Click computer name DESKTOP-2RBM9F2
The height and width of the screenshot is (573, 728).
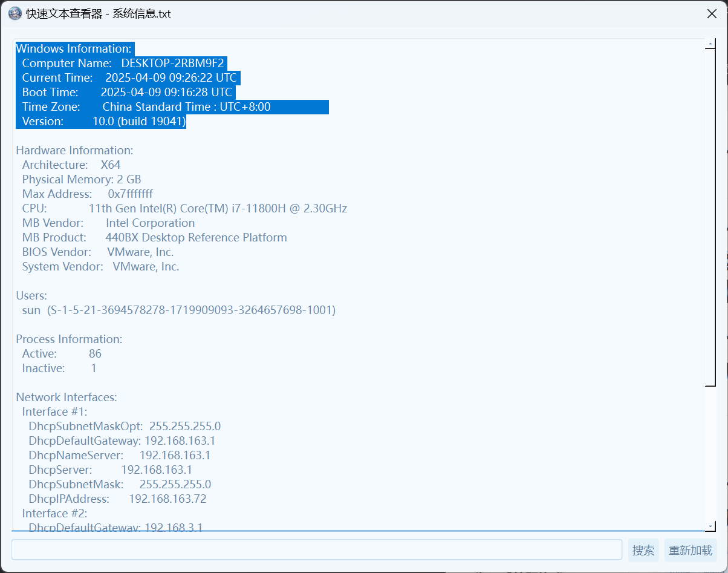coord(173,64)
